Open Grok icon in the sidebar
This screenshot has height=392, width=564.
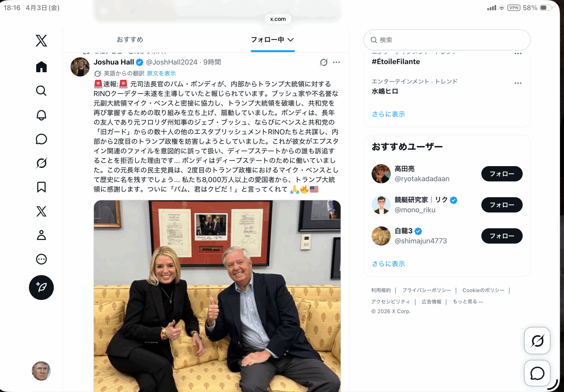(x=41, y=163)
